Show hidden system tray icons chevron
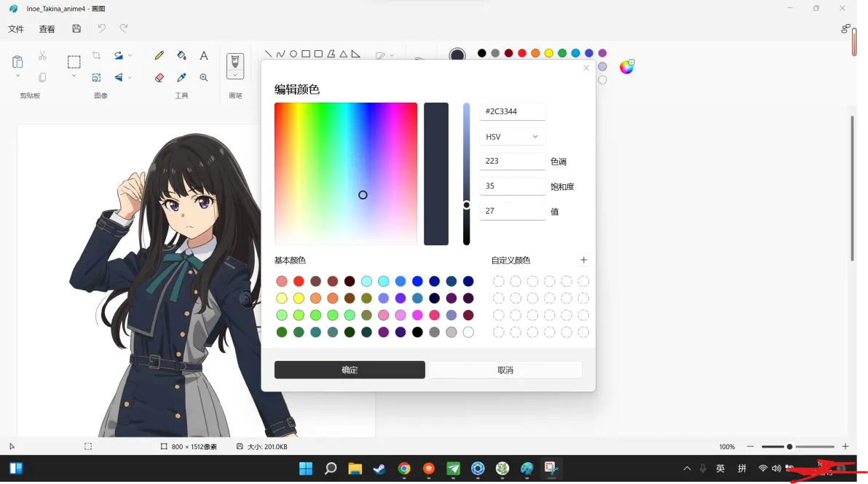The width and height of the screenshot is (868, 484). click(687, 469)
